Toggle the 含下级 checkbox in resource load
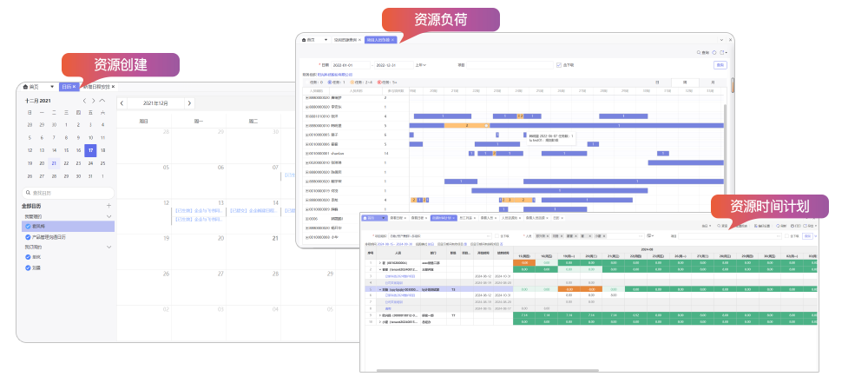This screenshot has width=868, height=383. [558, 65]
